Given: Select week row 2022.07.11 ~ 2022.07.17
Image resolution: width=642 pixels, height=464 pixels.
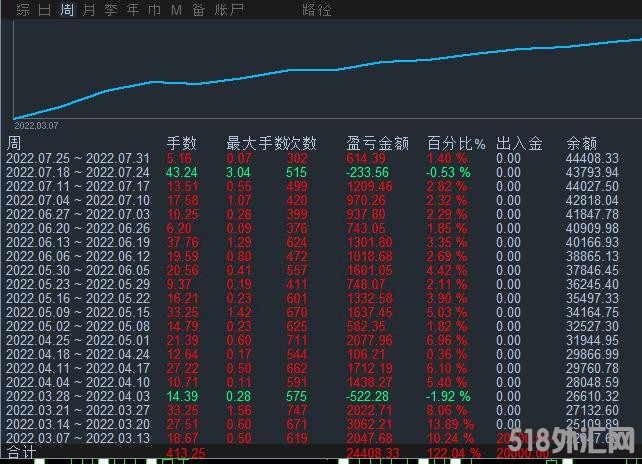Looking at the screenshot, I should click(x=312, y=186).
